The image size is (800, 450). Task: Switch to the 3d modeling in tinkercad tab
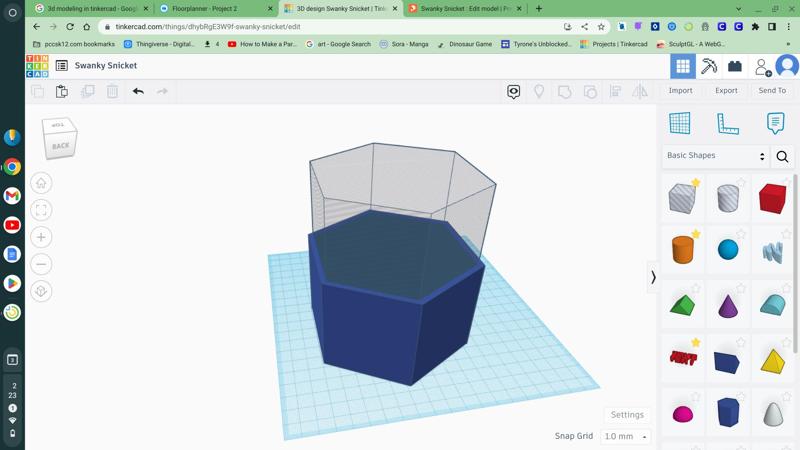pos(90,9)
